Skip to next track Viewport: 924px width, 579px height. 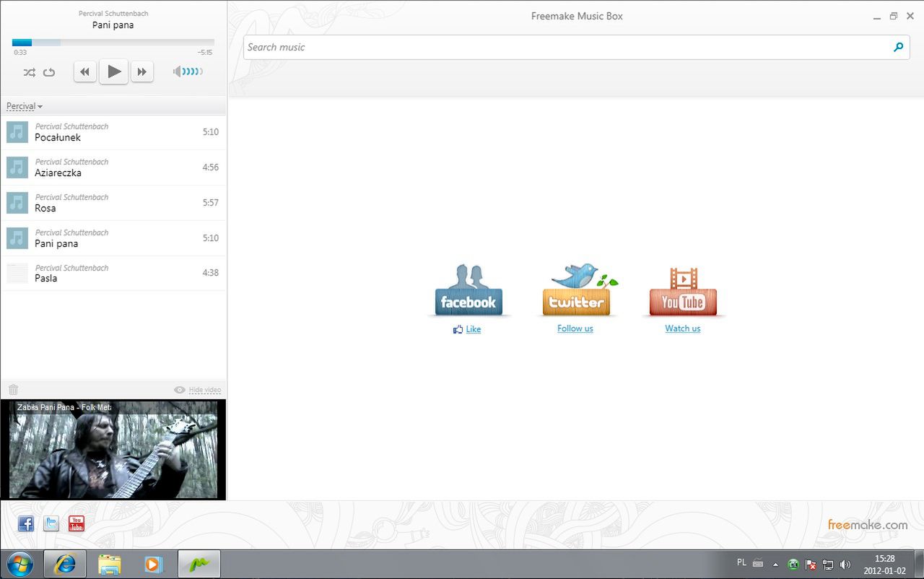point(142,71)
